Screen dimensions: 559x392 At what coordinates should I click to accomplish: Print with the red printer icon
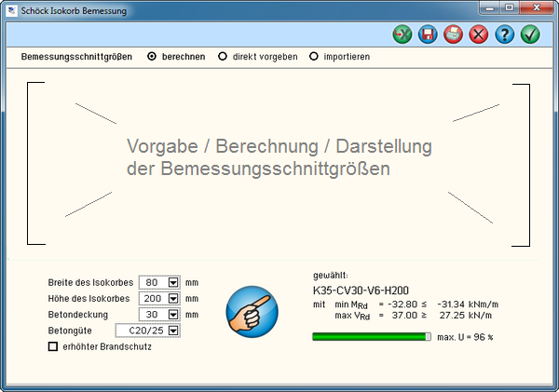click(x=453, y=35)
